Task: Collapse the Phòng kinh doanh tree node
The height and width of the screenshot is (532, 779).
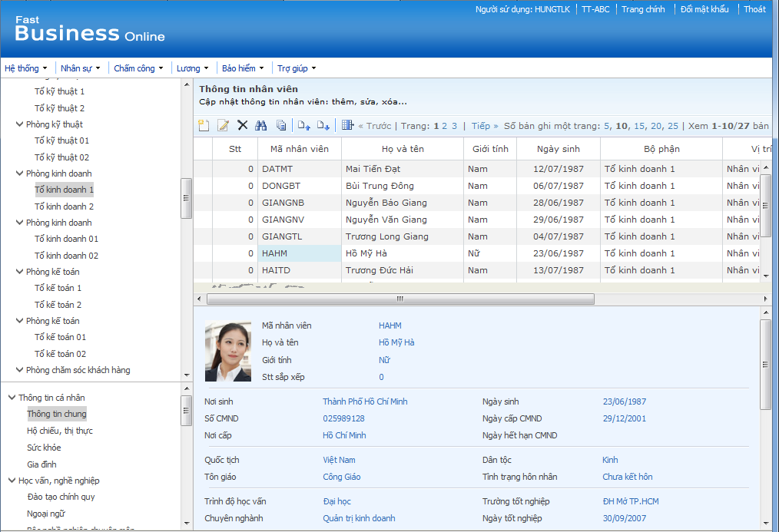Action: coord(18,173)
